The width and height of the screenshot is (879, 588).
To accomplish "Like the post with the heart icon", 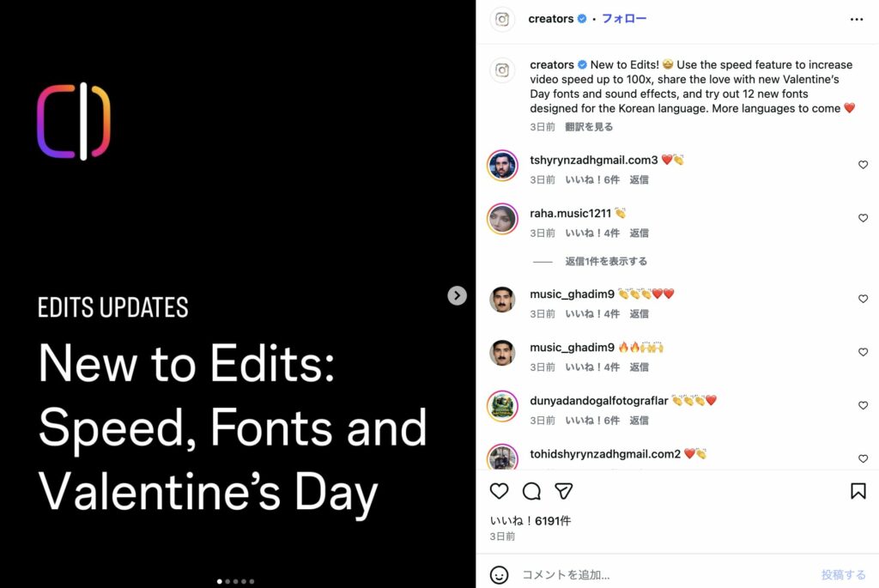I will (x=499, y=491).
